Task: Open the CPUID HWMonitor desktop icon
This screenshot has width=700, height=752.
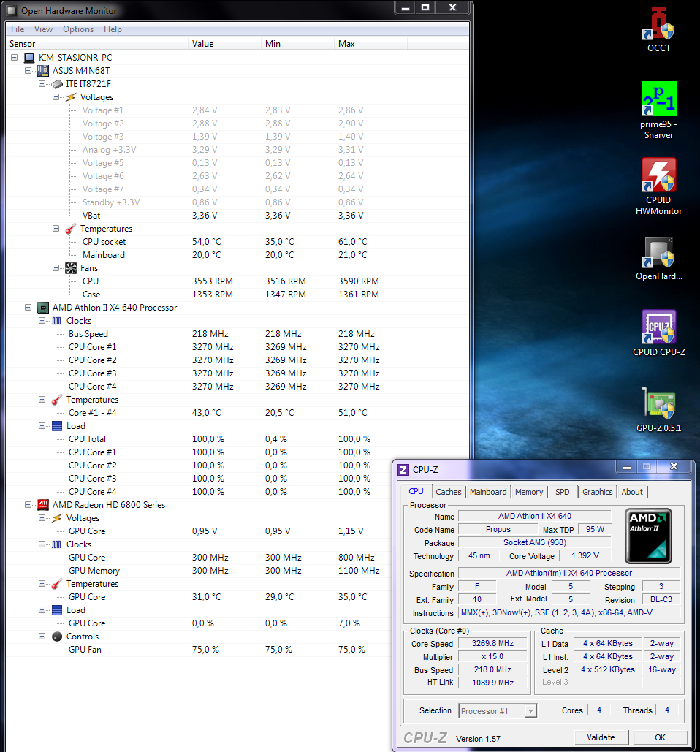Action: (x=659, y=186)
